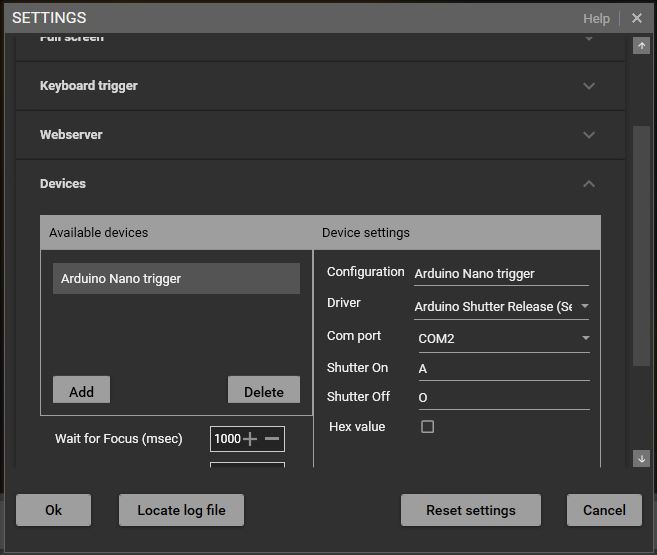Screen dimensions: 657x555
Task: Expand the Webserver section
Action: pyautogui.click(x=589, y=135)
